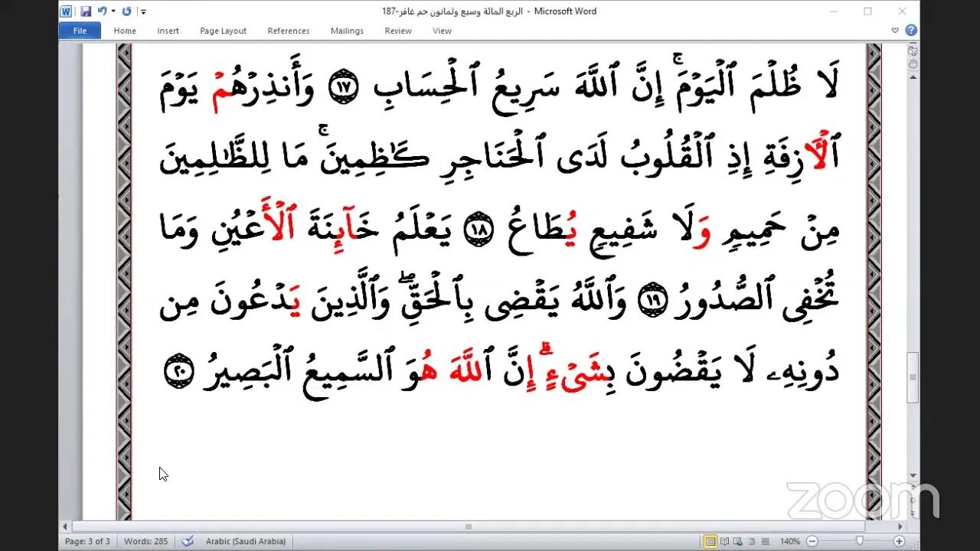Undo the last action

click(x=102, y=11)
